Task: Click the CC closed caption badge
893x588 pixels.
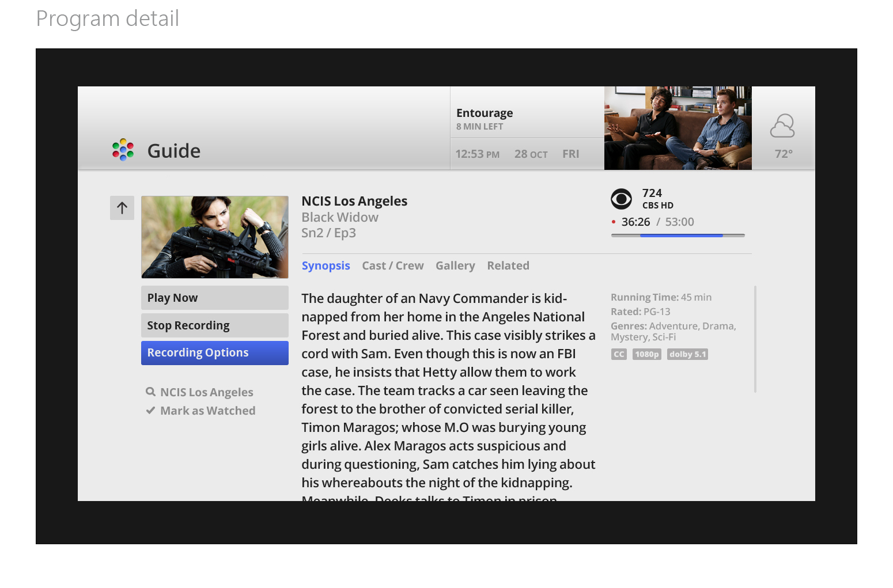Action: coord(619,354)
